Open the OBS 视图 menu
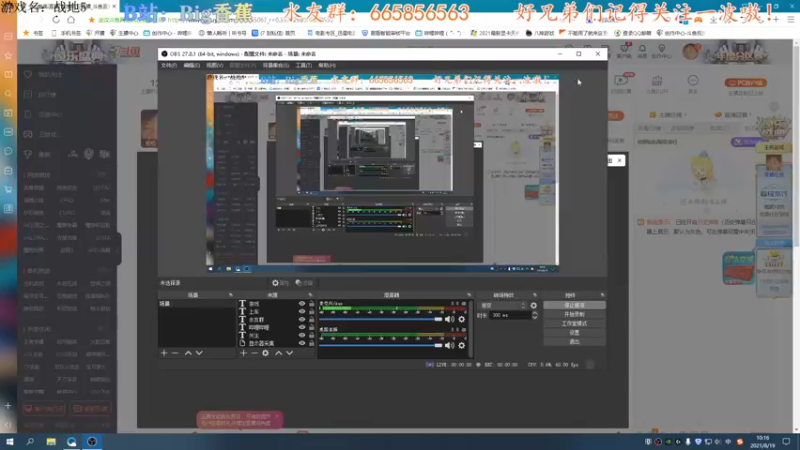The height and width of the screenshot is (450, 800). [x=214, y=65]
